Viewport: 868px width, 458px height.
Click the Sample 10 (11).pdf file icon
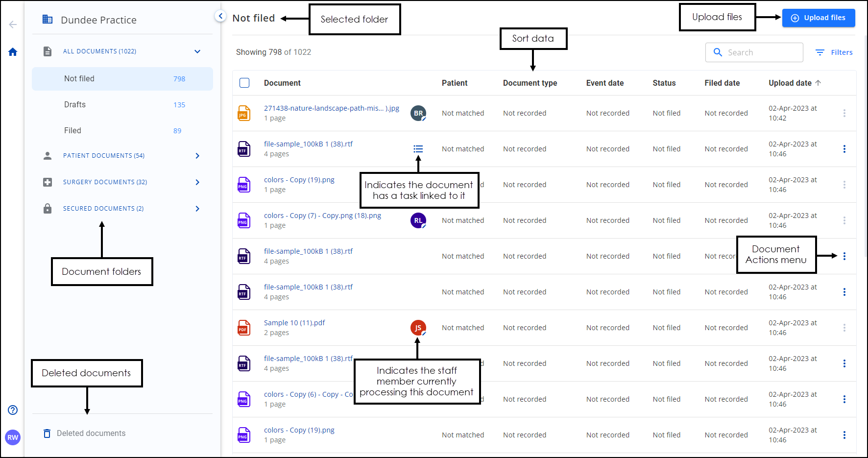coord(243,328)
